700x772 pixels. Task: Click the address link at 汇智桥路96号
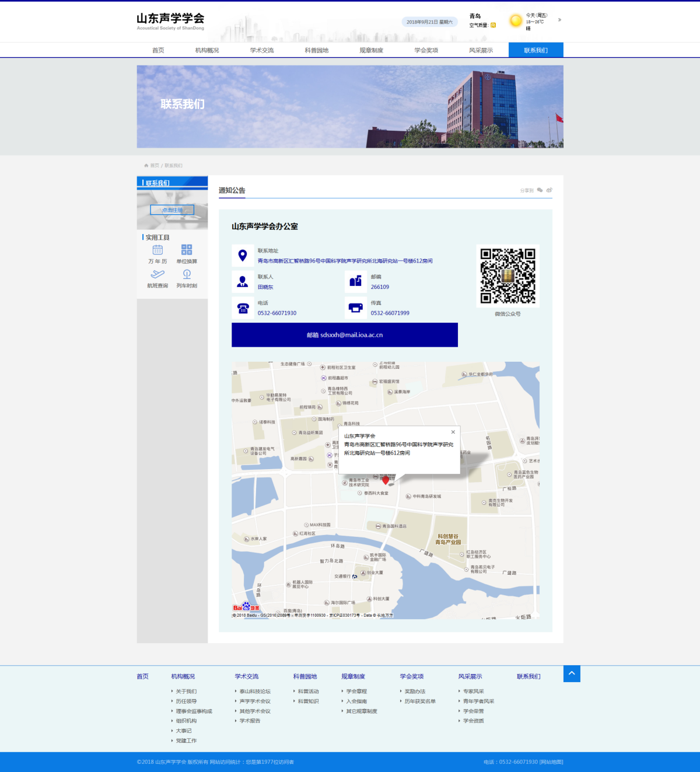[345, 261]
